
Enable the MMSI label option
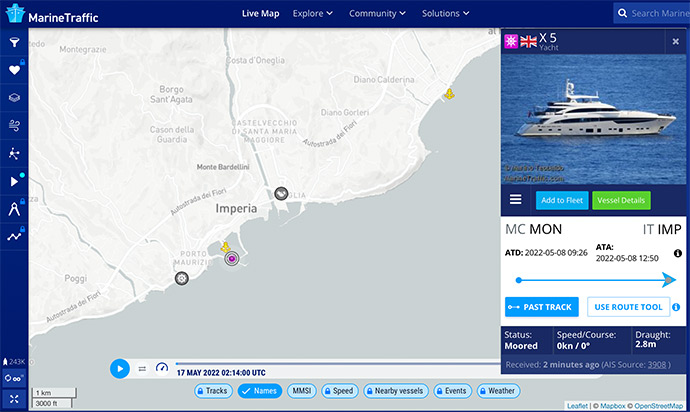pos(303,391)
